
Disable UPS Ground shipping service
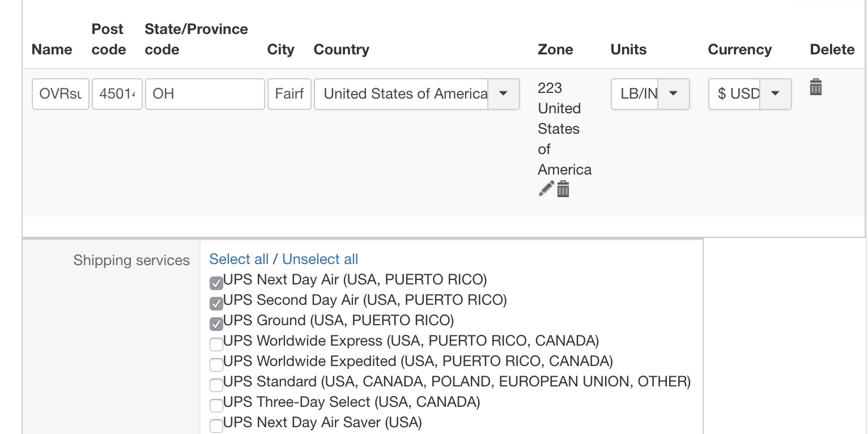point(216,324)
